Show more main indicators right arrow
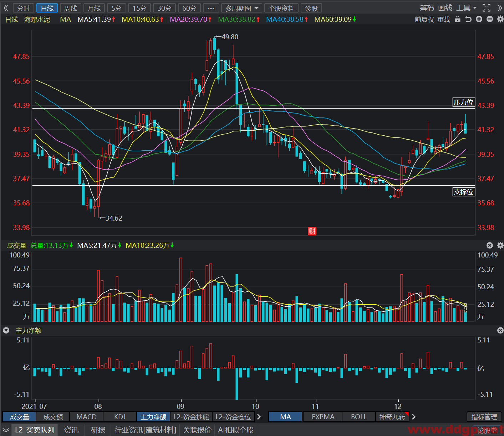 tap(414, 417)
